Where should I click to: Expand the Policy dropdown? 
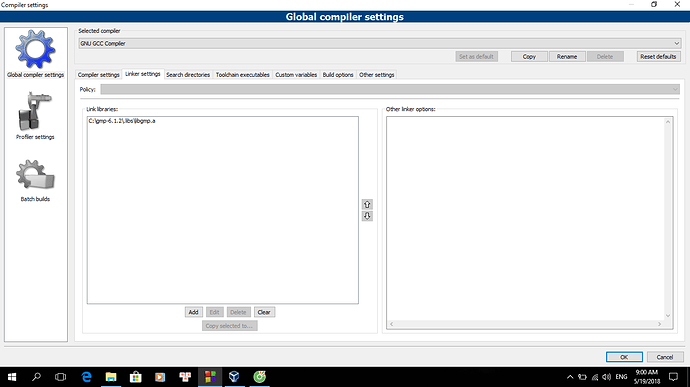tap(390, 89)
